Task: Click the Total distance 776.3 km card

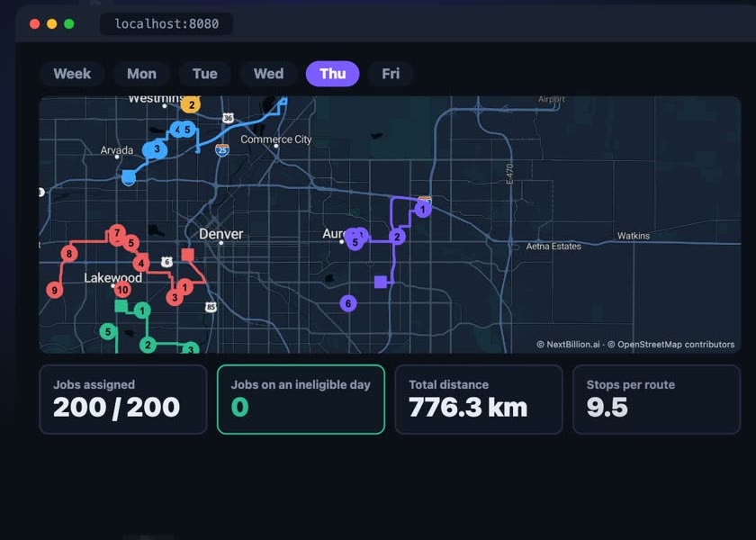Action: (479, 400)
